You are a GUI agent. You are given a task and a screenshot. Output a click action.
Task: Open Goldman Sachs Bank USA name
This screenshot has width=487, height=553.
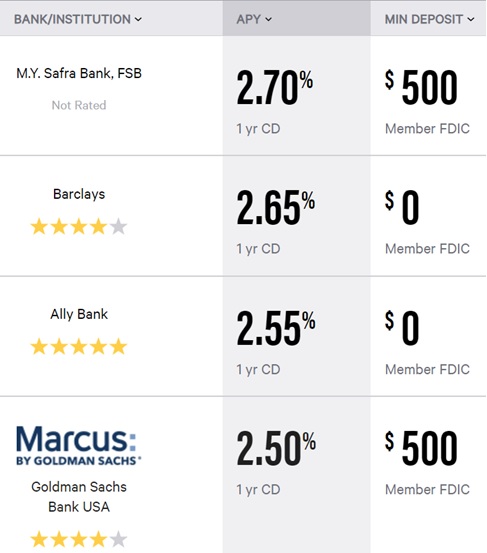pos(79,497)
